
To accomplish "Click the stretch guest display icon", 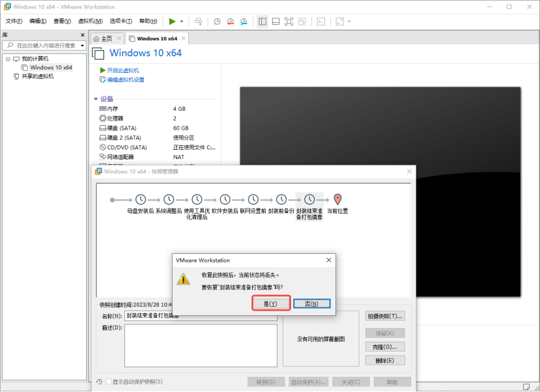I will [340, 21].
